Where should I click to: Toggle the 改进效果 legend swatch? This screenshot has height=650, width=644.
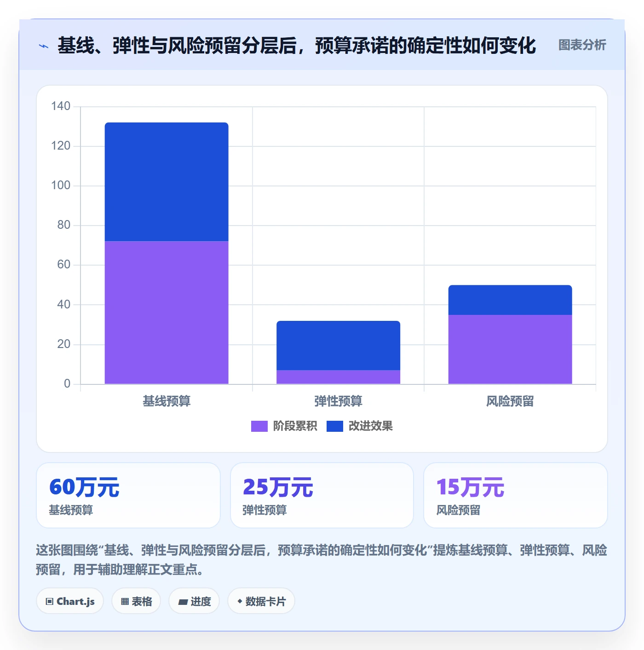[334, 426]
